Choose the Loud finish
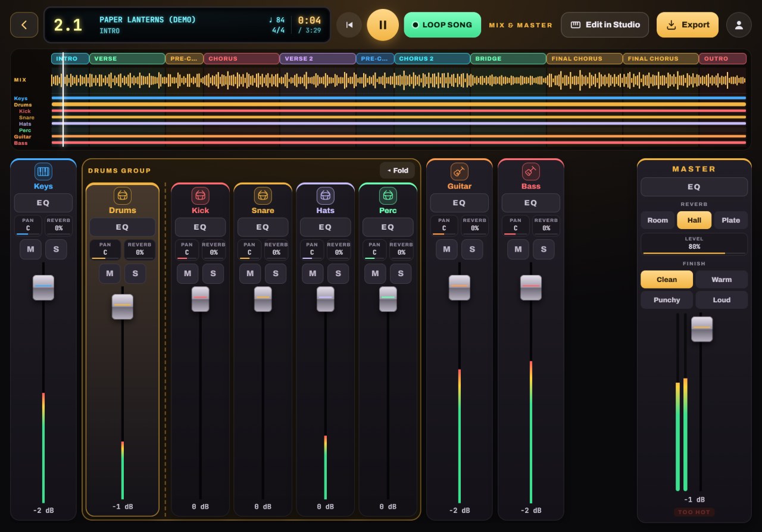Screen dimensions: 762x532 (722, 300)
